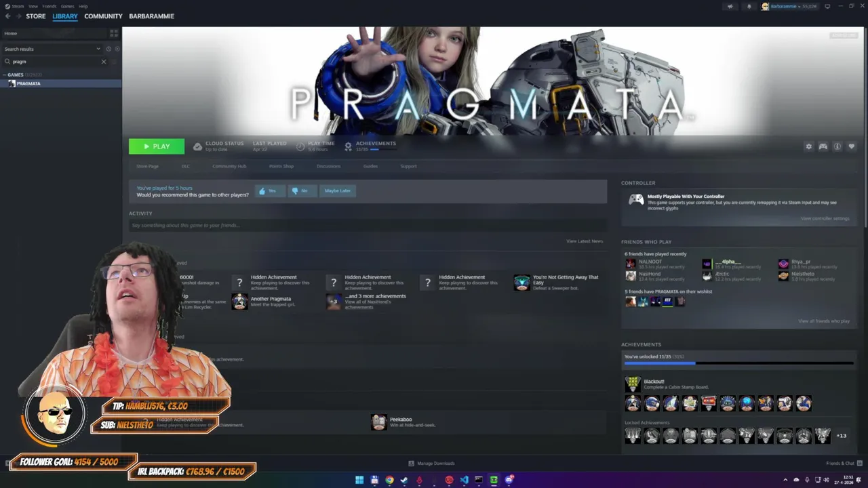Viewport: 868px width, 488px height.
Task: Open the Support link
Action: (408, 166)
